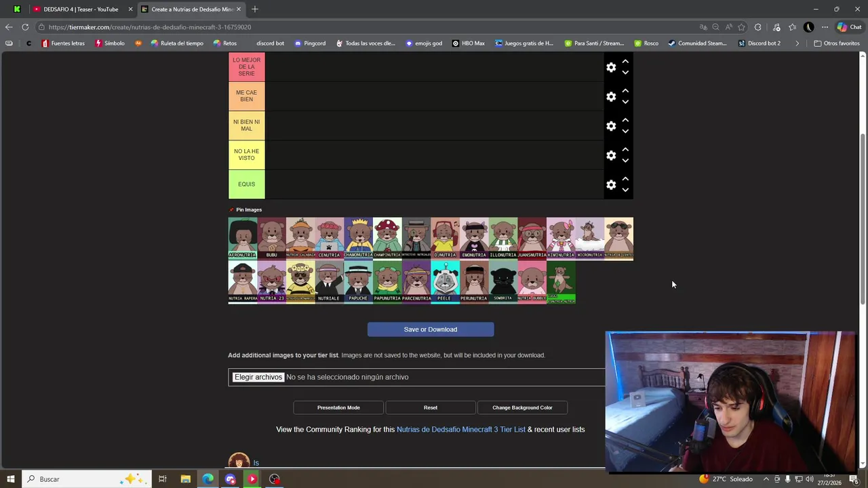Move LO MEJOR DE LA SERIE row down
This screenshot has height=488, width=868.
625,72
